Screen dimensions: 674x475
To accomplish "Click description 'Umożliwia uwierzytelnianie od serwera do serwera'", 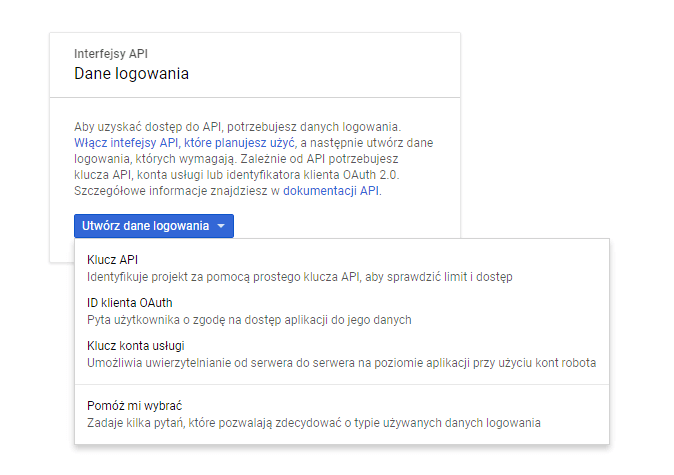I will click(220, 363).
